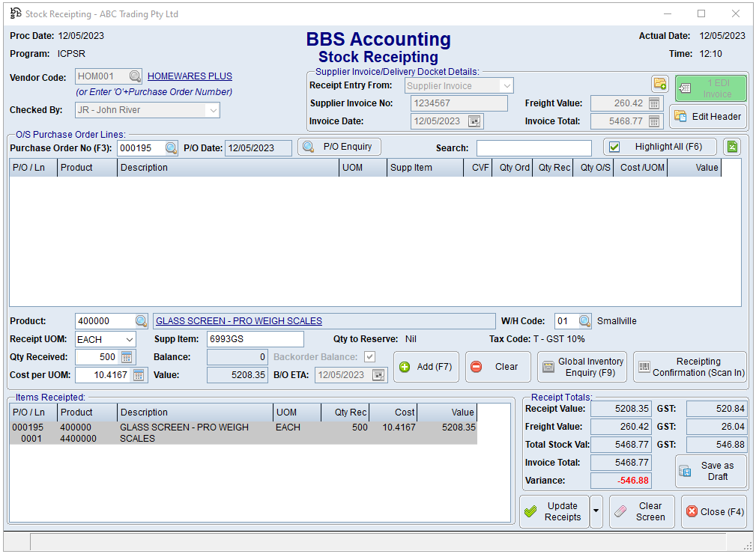756x554 pixels.
Task: Click the Save as Draft button
Action: pos(710,471)
